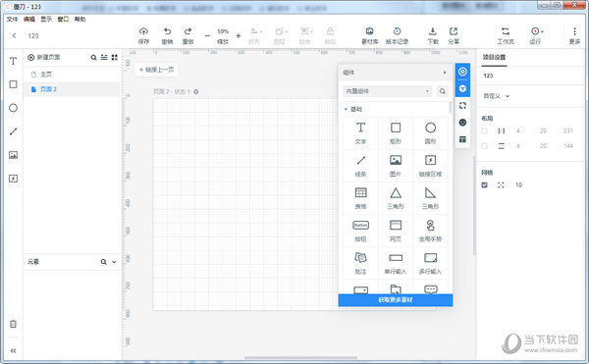Select the link-area tool in left toolbar
This screenshot has height=364, width=589.
click(x=13, y=179)
